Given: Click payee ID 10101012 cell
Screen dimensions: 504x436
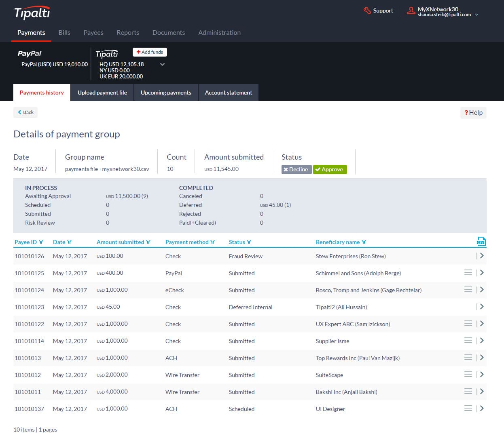Looking at the screenshot, I should point(28,375).
